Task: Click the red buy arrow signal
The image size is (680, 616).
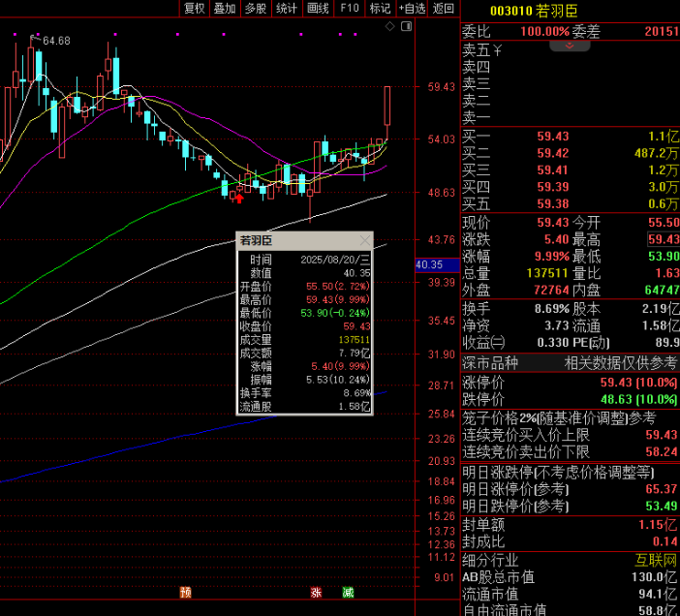Action: 239,199
